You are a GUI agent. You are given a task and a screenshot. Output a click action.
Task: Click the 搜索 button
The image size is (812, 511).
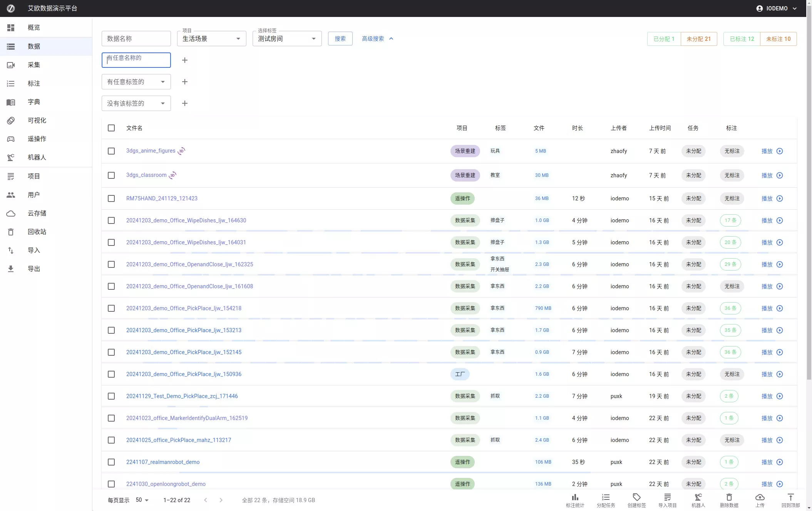point(340,38)
